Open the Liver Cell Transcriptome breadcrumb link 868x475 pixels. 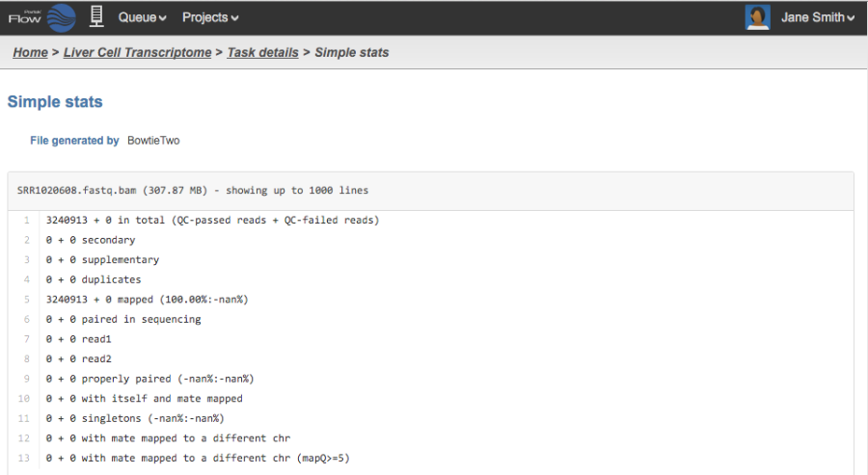tap(137, 52)
